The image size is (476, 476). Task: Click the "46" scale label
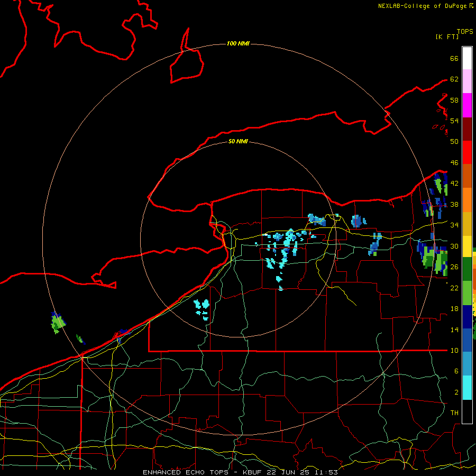[x=454, y=163]
